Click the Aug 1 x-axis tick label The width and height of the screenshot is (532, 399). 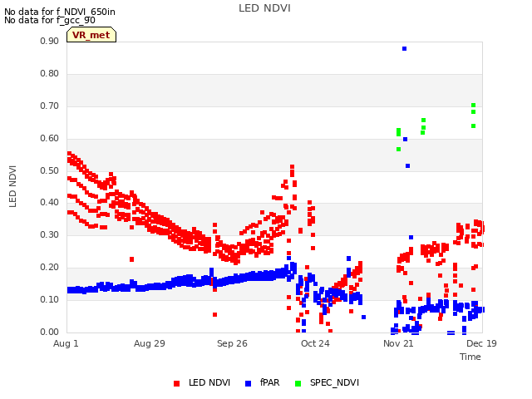coord(66,343)
